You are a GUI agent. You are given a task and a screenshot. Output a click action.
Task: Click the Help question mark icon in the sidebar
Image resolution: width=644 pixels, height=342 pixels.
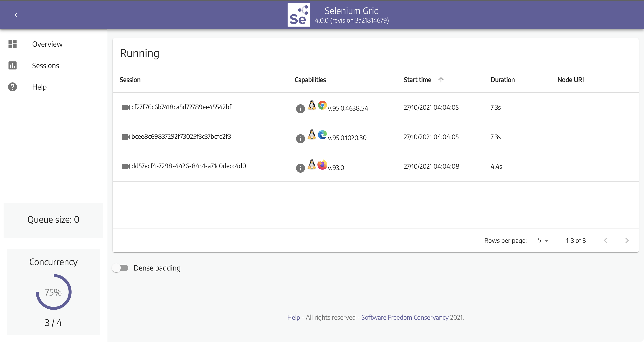[x=13, y=87]
